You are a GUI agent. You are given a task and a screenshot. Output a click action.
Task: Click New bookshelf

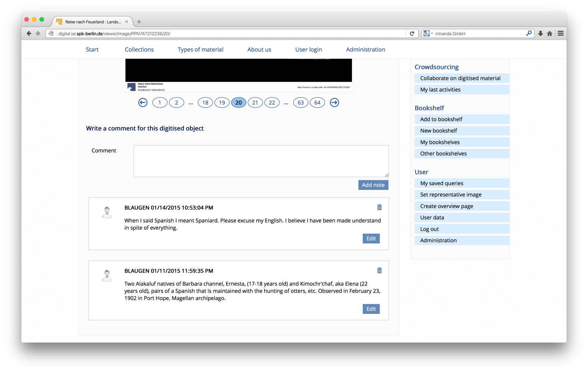coord(462,131)
